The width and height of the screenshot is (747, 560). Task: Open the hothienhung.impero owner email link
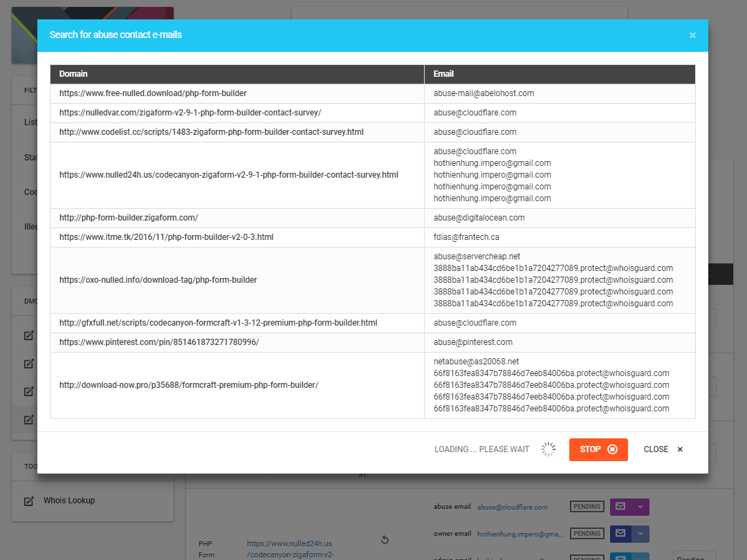pyautogui.click(x=519, y=534)
